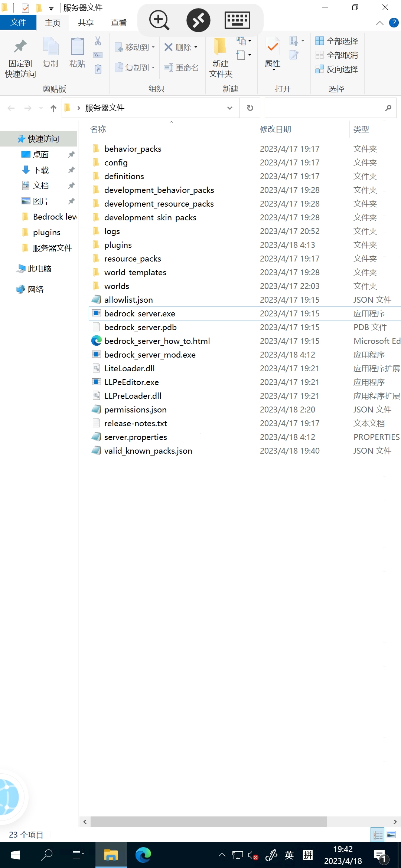401x868 pixels.
Task: Refresh the current folder view
Action: [250, 108]
